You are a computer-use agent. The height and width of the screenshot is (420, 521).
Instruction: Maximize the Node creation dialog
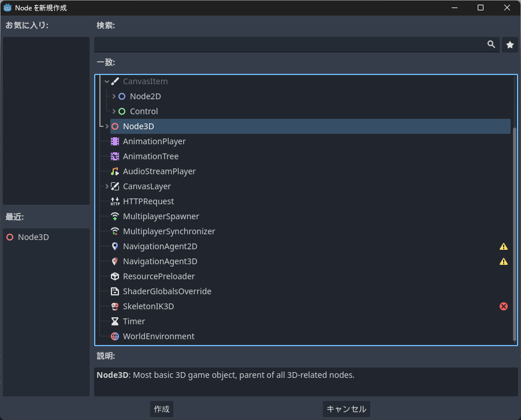[x=481, y=7]
